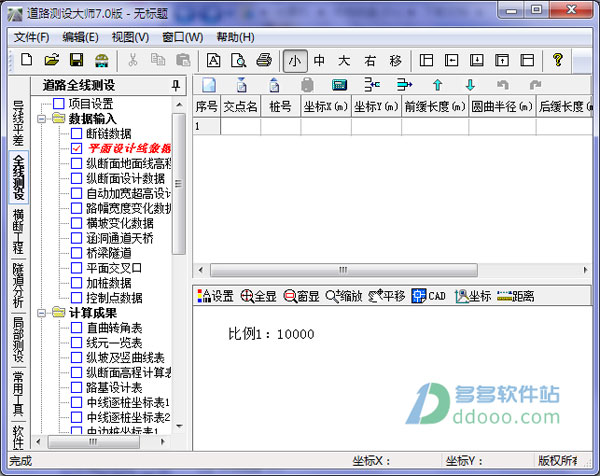Move row up with cyan up arrow
The height and width of the screenshot is (476, 600).
437,85
